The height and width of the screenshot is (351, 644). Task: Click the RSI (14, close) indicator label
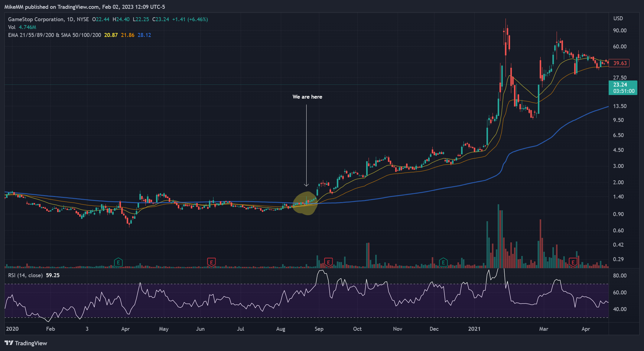25,275
